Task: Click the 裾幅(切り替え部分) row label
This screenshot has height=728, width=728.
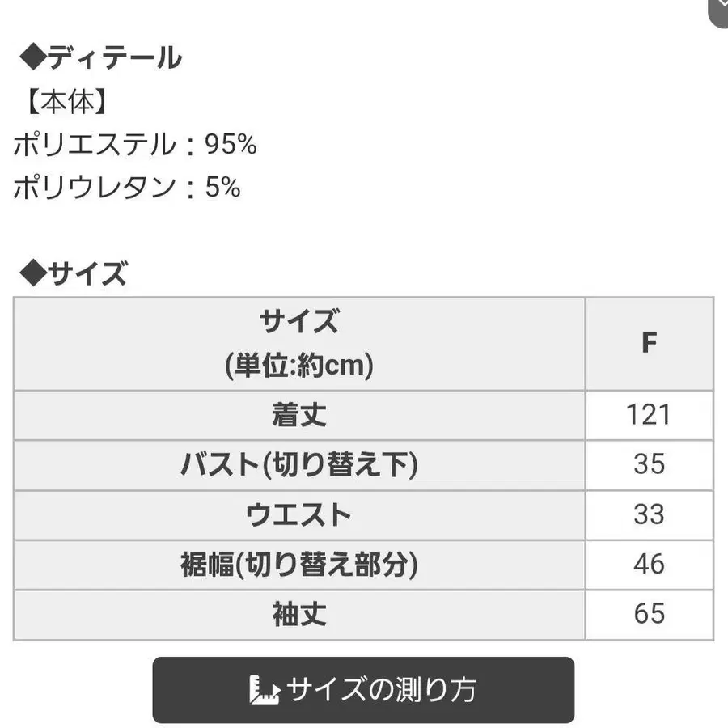Action: coord(299,565)
